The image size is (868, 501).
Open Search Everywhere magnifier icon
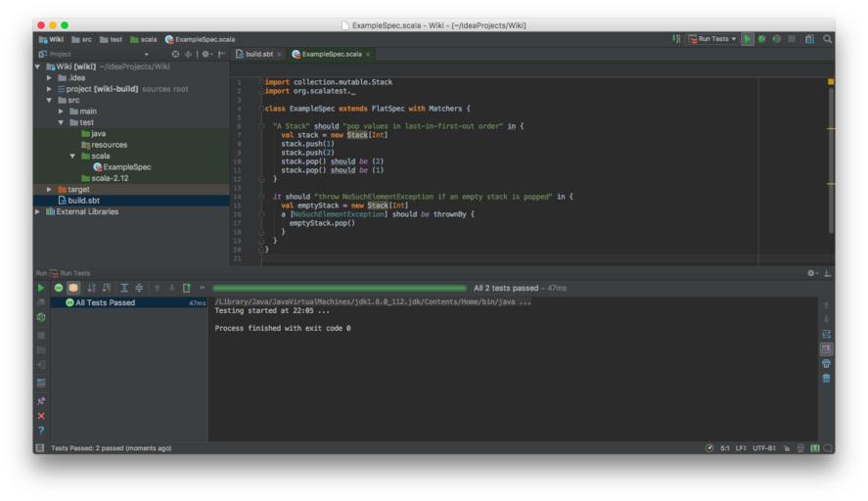(827, 39)
